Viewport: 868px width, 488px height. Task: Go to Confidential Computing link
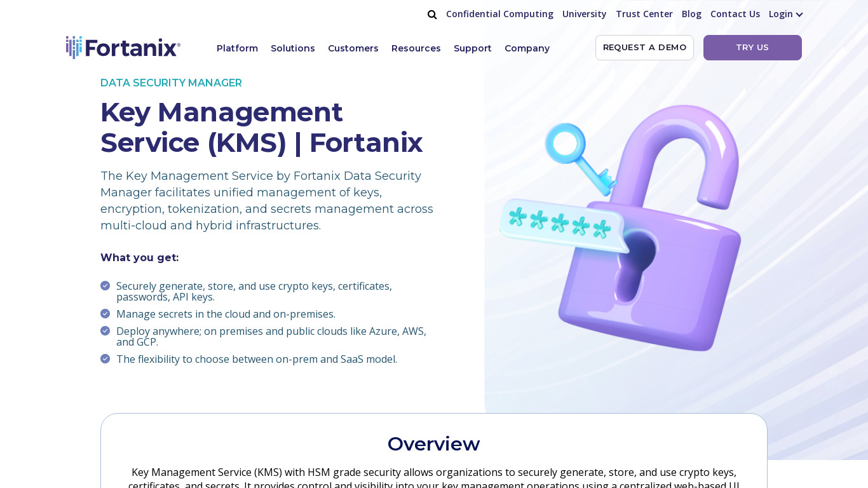[x=499, y=14]
